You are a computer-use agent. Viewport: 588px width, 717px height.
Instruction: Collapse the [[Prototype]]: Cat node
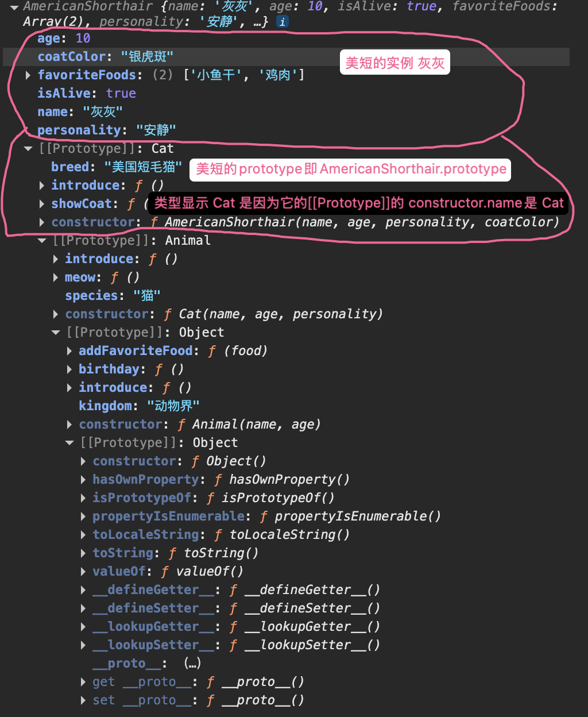(28, 149)
